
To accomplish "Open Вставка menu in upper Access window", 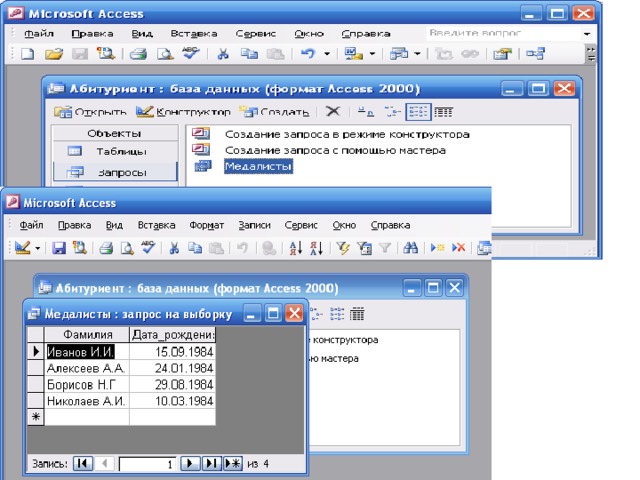I will pyautogui.click(x=194, y=33).
